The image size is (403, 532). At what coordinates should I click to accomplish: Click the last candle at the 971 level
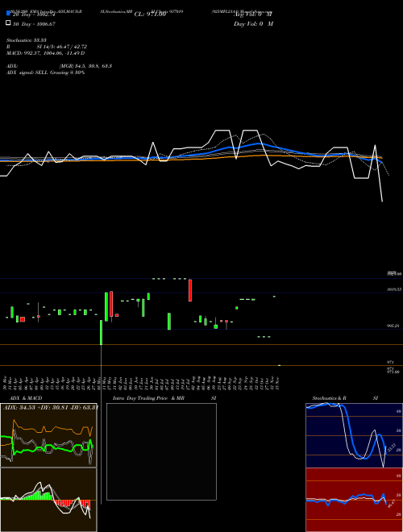point(279,365)
